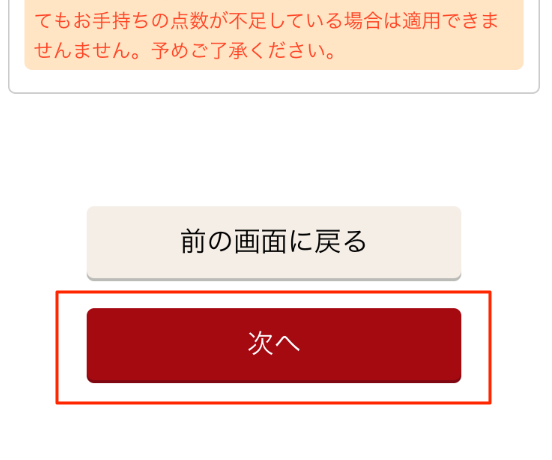The height and width of the screenshot is (460, 552).
Task: Click the word 場合 in the notice
Action: coord(364,20)
